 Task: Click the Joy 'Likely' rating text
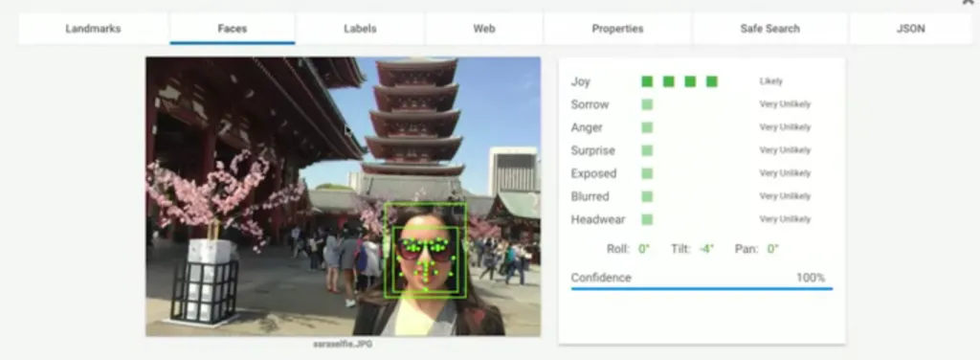pyautogui.click(x=770, y=81)
